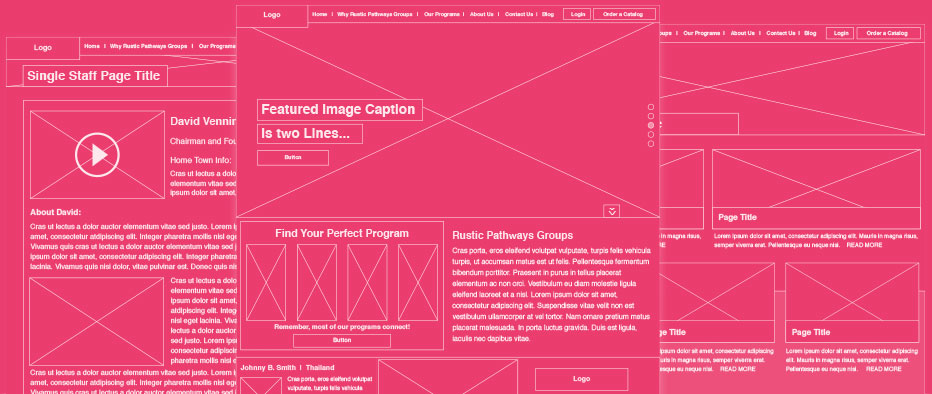Click the 'Chairman and Fou' subtitle text
The image size is (932, 394).
203,141
